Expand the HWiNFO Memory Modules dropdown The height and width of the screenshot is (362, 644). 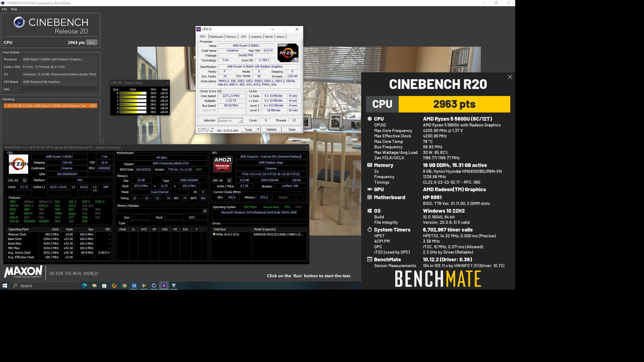[x=205, y=211]
